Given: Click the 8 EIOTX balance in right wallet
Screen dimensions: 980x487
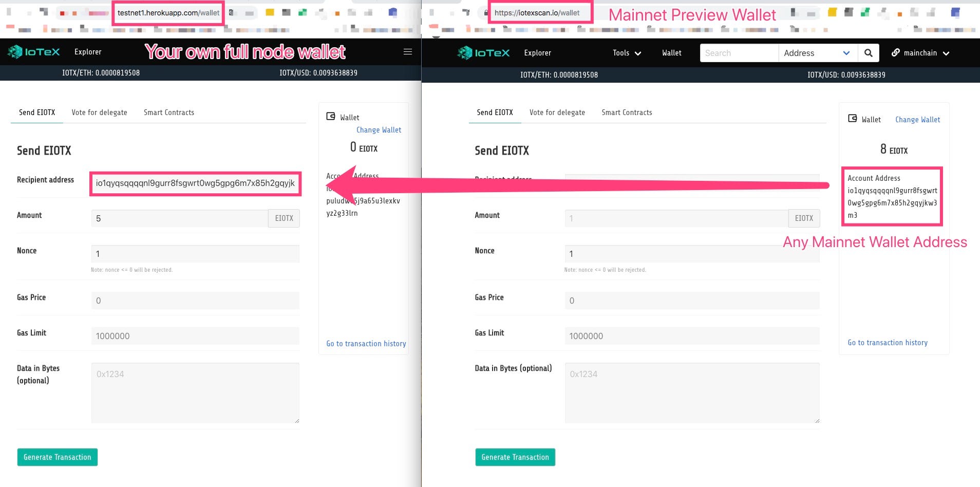Looking at the screenshot, I should [894, 149].
